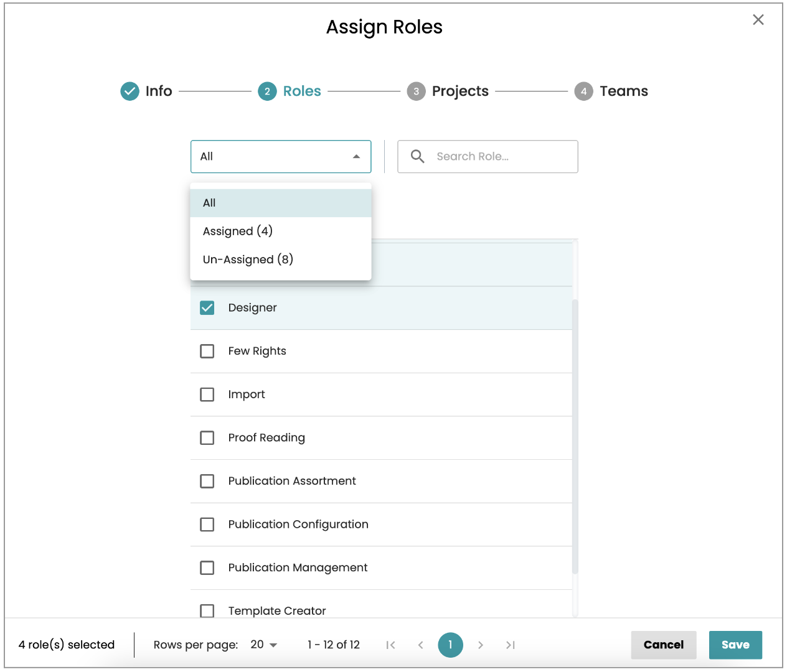The width and height of the screenshot is (787, 672).
Task: Click the Teams step number icon
Action: (583, 91)
